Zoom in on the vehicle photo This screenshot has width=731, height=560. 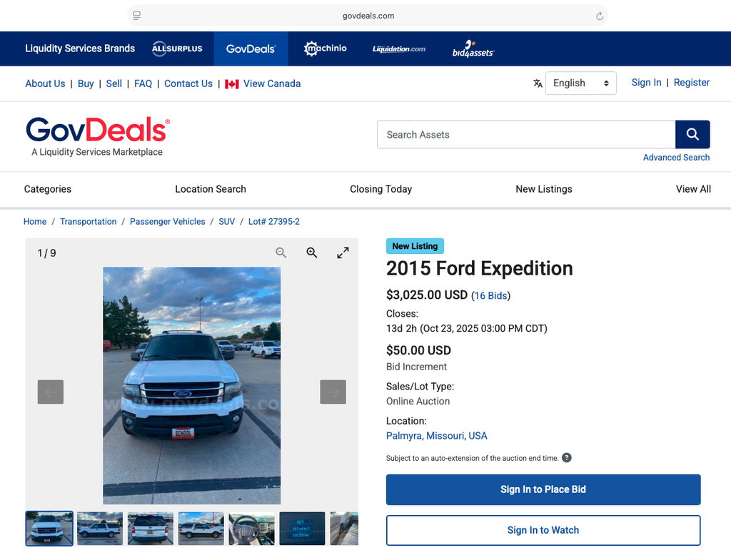tap(312, 253)
